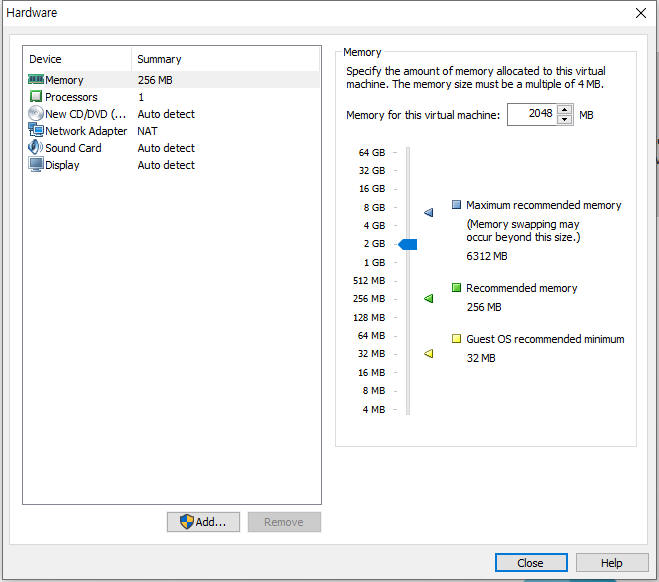Click the 1 GB label on slider scale

pyautogui.click(x=374, y=262)
